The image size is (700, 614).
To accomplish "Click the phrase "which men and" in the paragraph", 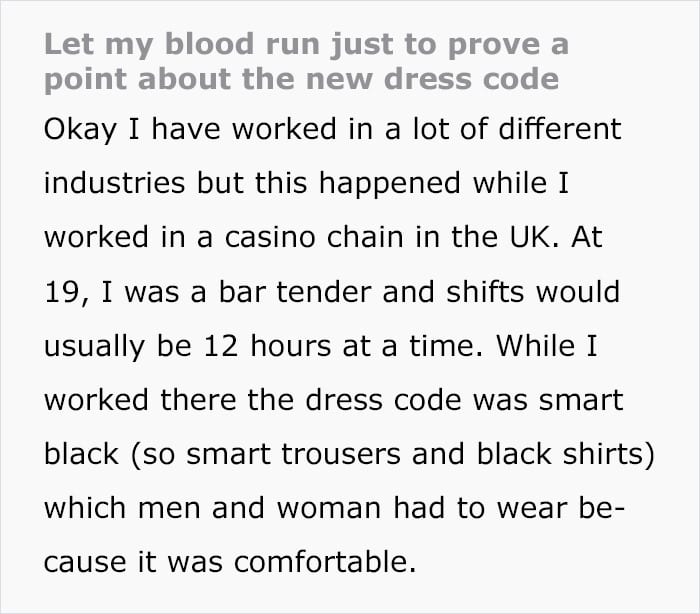I will 154,508.
